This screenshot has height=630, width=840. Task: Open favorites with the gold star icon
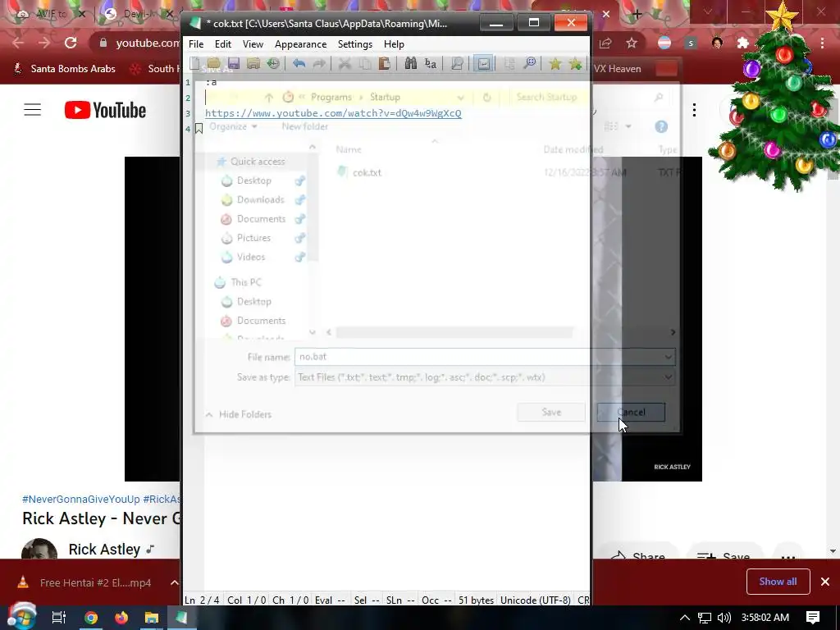click(555, 64)
